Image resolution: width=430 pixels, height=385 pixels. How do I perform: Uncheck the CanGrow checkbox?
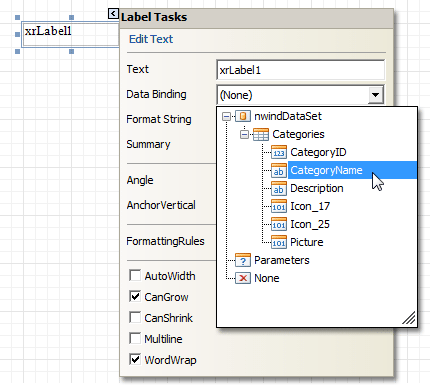(135, 297)
